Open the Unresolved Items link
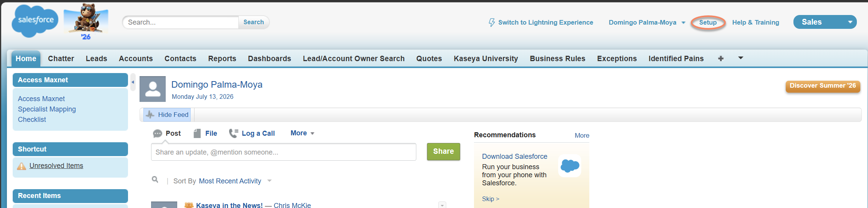868x208 pixels. 56,166
